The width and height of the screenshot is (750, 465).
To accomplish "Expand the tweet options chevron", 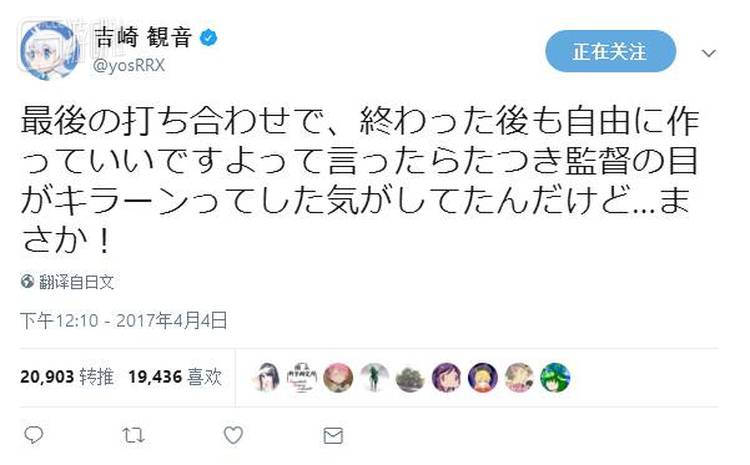I will [708, 51].
